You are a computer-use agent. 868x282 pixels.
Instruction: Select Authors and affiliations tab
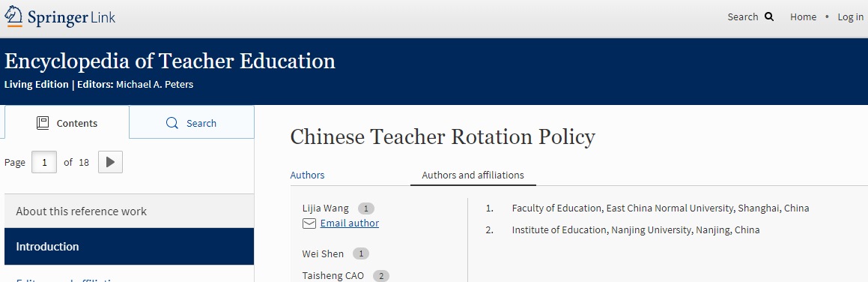(x=473, y=175)
